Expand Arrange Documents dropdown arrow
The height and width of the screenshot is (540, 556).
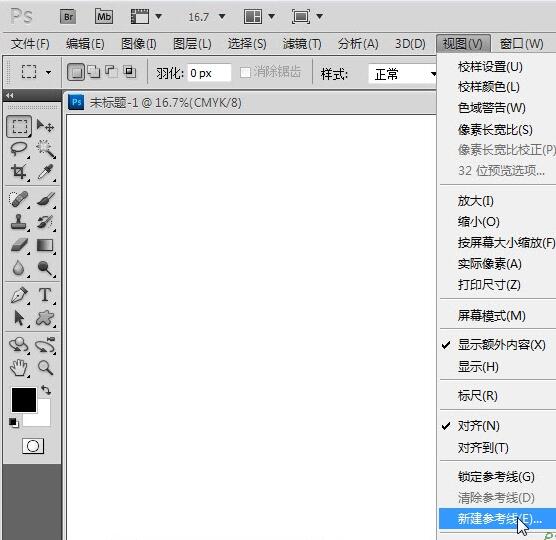271,16
